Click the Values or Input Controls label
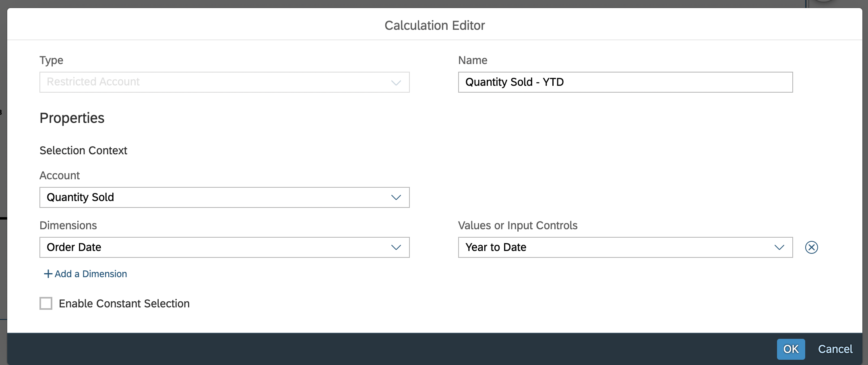This screenshot has width=868, height=365. coord(517,226)
